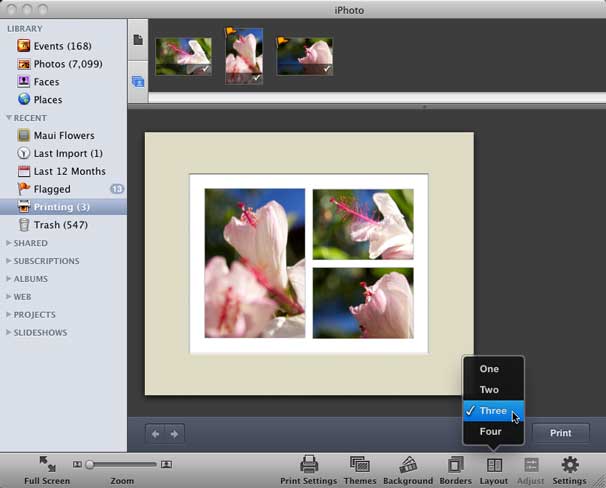Open Settings gear icon
This screenshot has width=606, height=488.
[x=570, y=464]
